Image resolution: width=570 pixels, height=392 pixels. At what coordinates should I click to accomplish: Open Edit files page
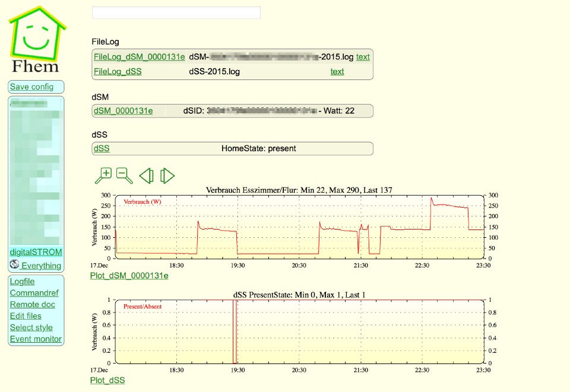pos(26,316)
